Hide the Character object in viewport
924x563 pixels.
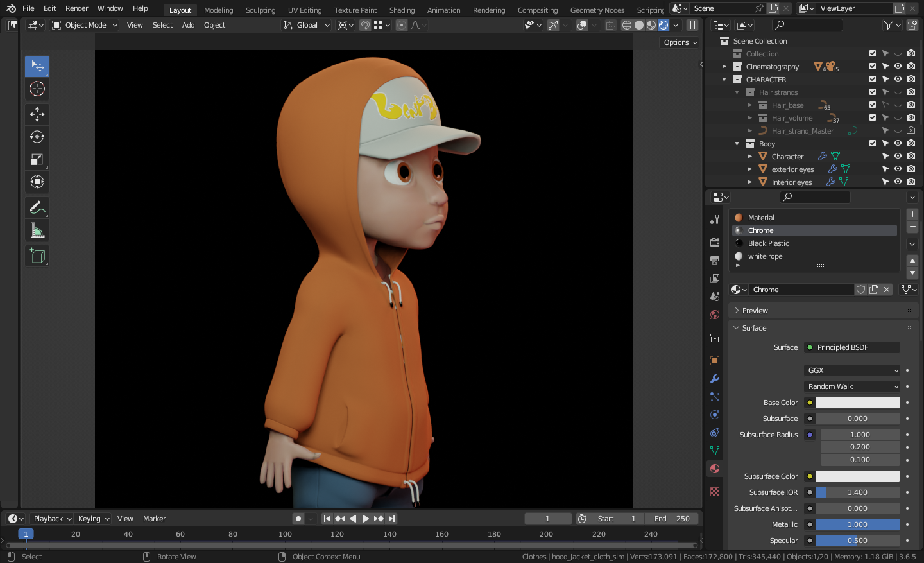tap(898, 156)
